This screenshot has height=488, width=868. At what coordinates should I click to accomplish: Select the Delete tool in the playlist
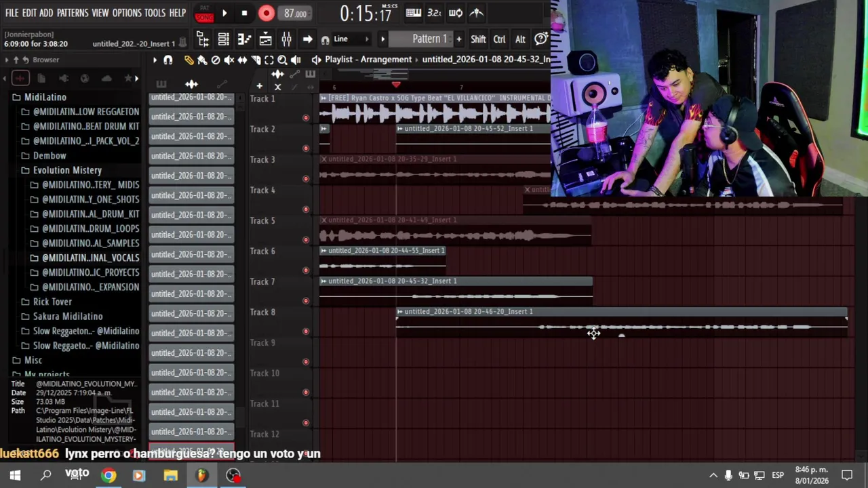216,60
